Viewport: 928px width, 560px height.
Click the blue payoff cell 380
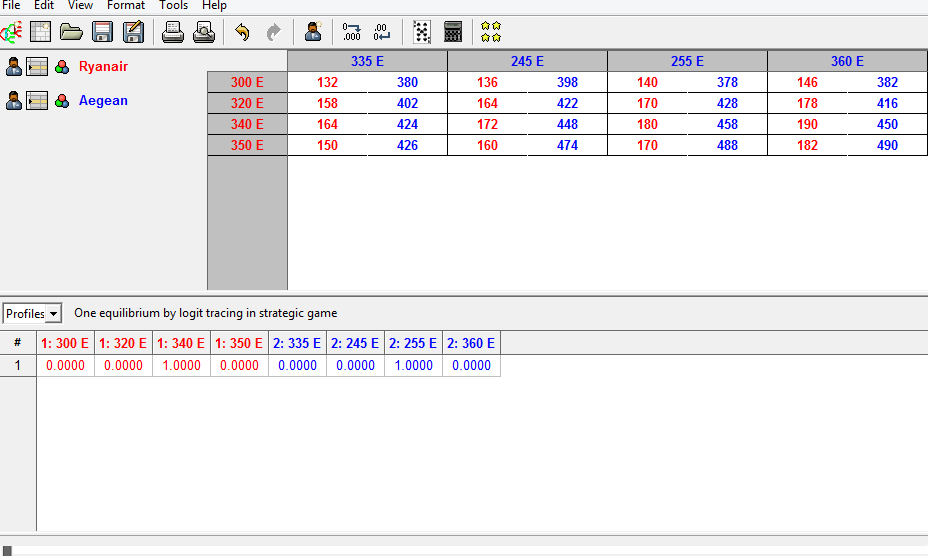point(407,82)
